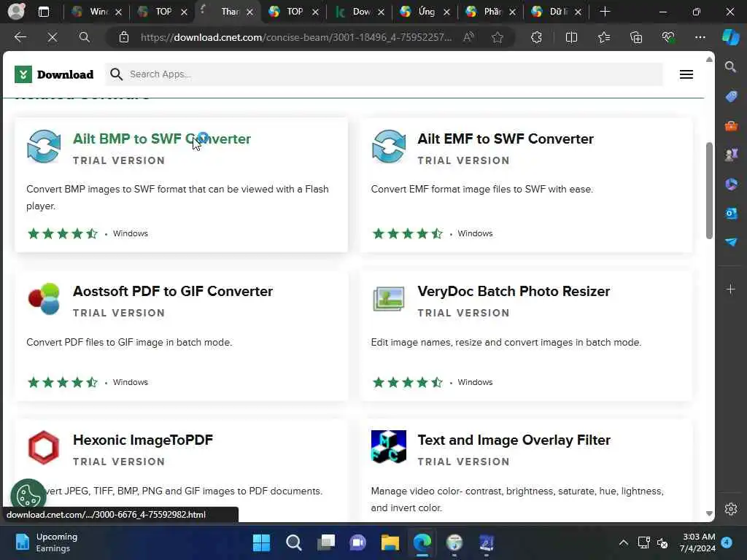Go back to the previous page
The image size is (747, 560).
20,37
